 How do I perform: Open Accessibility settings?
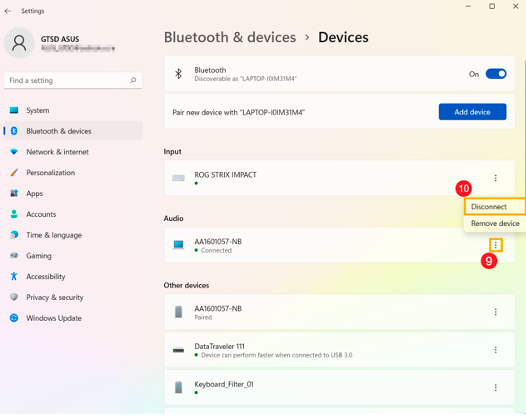tap(73, 277)
